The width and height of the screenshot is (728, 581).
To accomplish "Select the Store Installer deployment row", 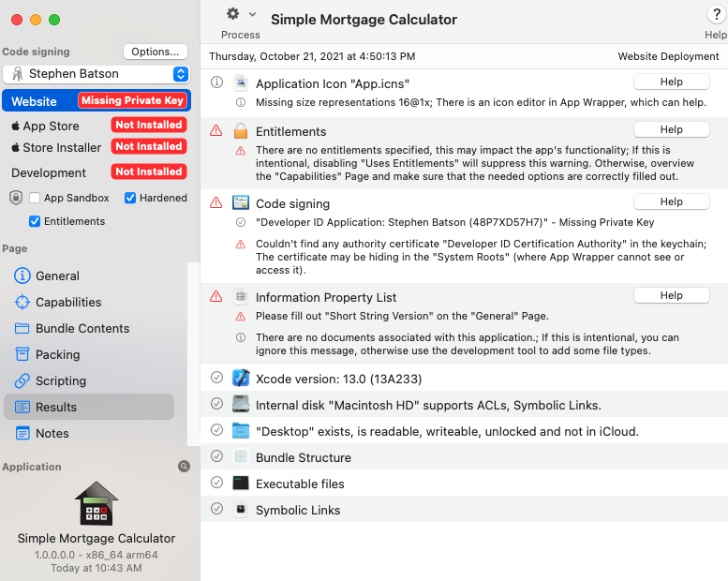I will click(97, 147).
